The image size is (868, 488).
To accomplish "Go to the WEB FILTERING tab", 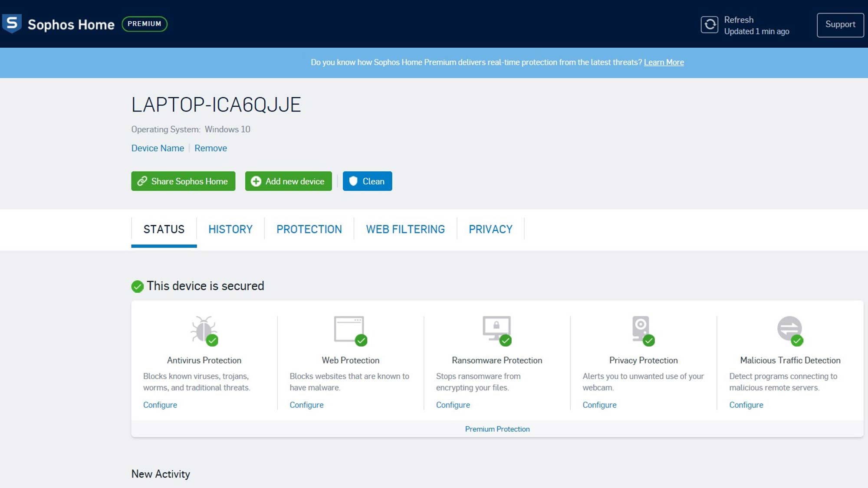I will pyautogui.click(x=405, y=229).
